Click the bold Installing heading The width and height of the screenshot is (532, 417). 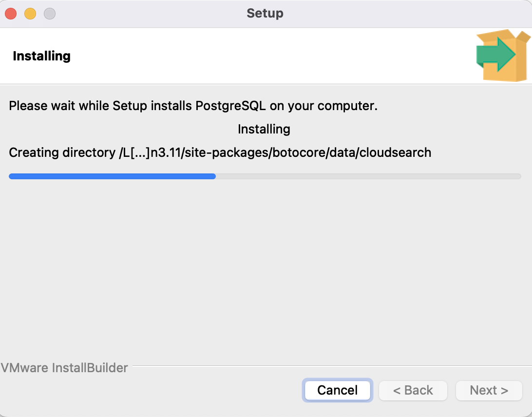pos(42,56)
